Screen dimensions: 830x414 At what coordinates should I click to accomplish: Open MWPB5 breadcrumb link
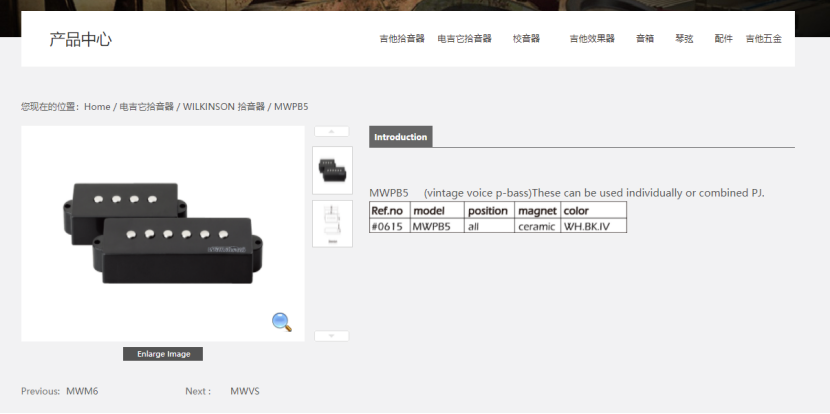pos(291,106)
